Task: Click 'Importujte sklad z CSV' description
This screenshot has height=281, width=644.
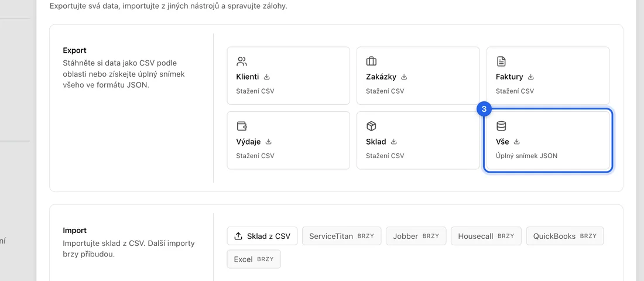Action: (129, 249)
